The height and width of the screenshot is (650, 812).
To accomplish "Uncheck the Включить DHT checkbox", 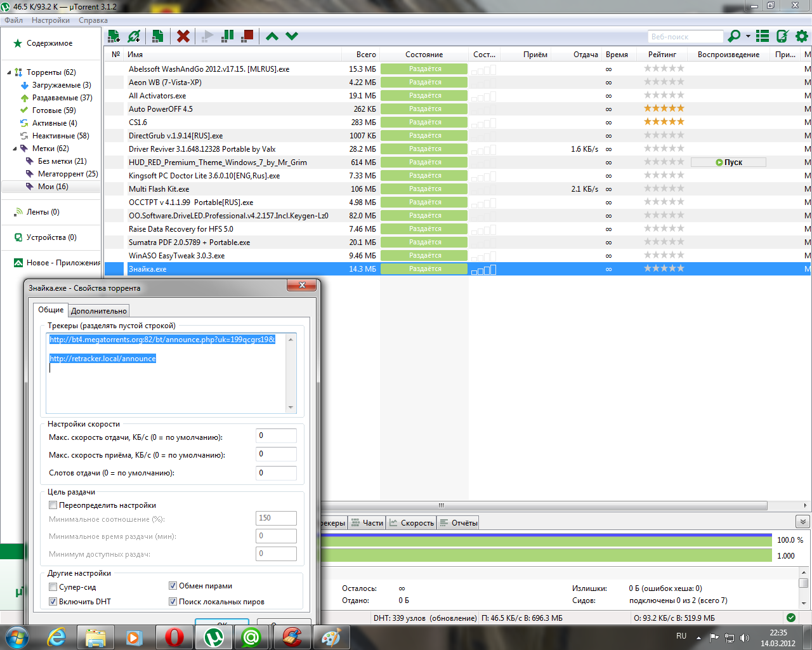I will 53,602.
